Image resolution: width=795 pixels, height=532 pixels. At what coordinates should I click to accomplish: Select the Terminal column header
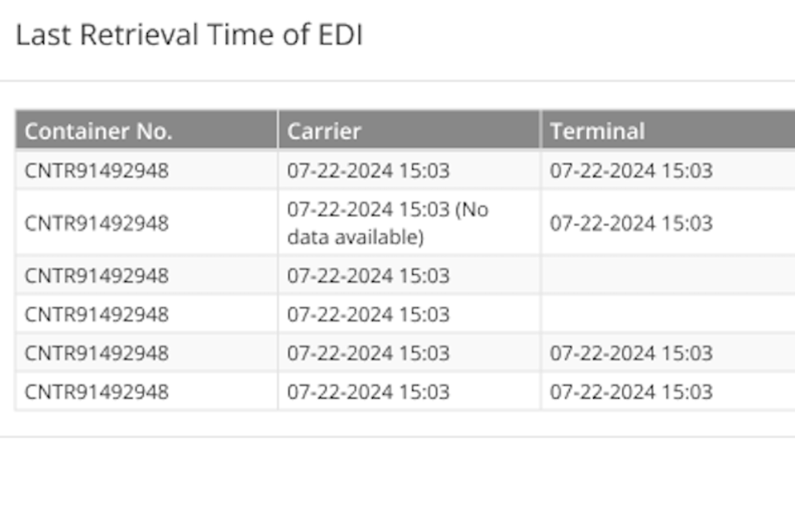coord(597,131)
